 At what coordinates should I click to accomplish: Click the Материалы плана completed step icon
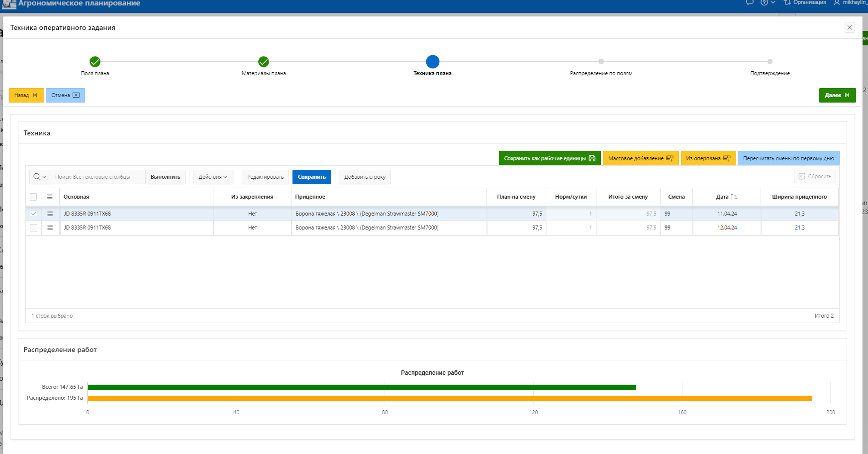click(264, 62)
